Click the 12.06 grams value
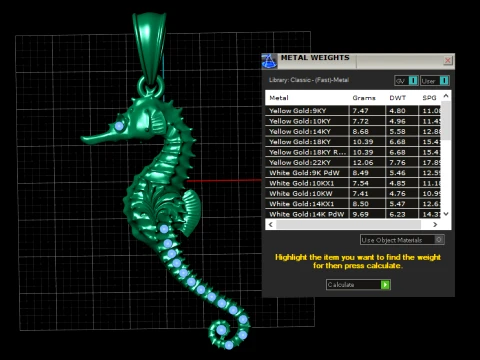The image size is (480, 360). click(x=363, y=162)
